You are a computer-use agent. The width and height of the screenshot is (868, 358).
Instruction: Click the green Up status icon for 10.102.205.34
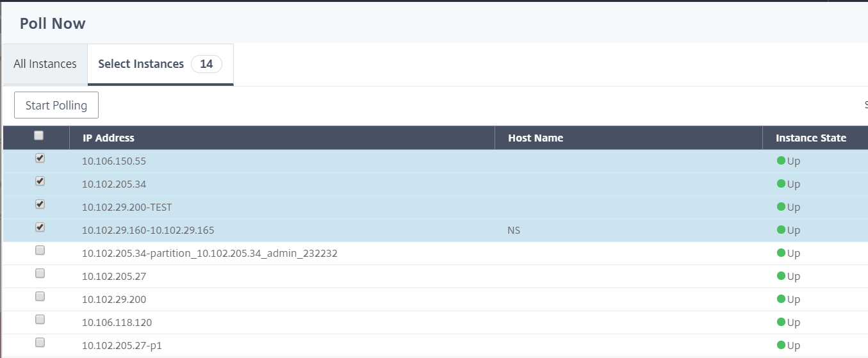[x=781, y=184]
